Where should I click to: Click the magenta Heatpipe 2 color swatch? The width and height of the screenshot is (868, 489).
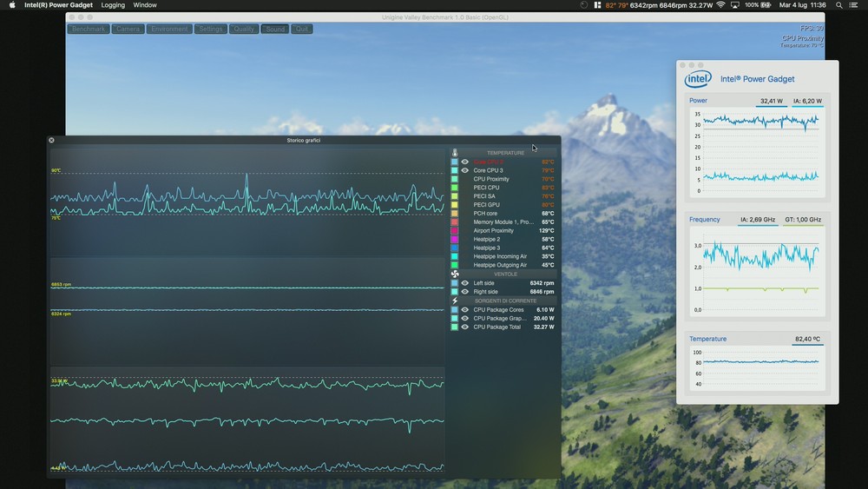coord(454,239)
